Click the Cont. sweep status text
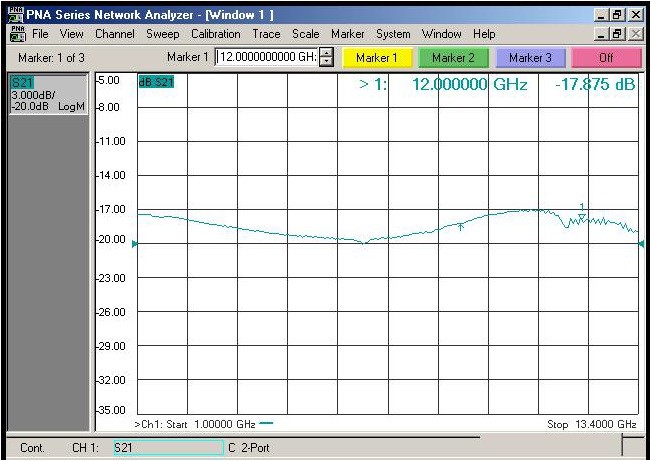 pyautogui.click(x=32, y=448)
